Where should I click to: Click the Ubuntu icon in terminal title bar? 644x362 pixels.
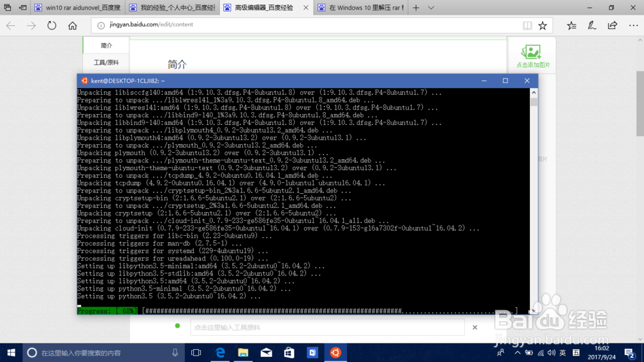coord(84,81)
